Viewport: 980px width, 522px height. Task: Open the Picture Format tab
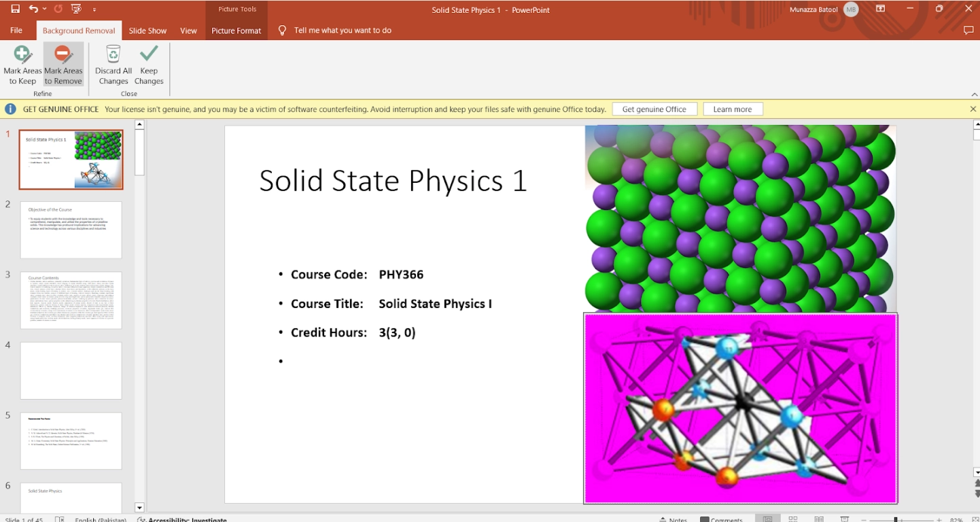237,31
